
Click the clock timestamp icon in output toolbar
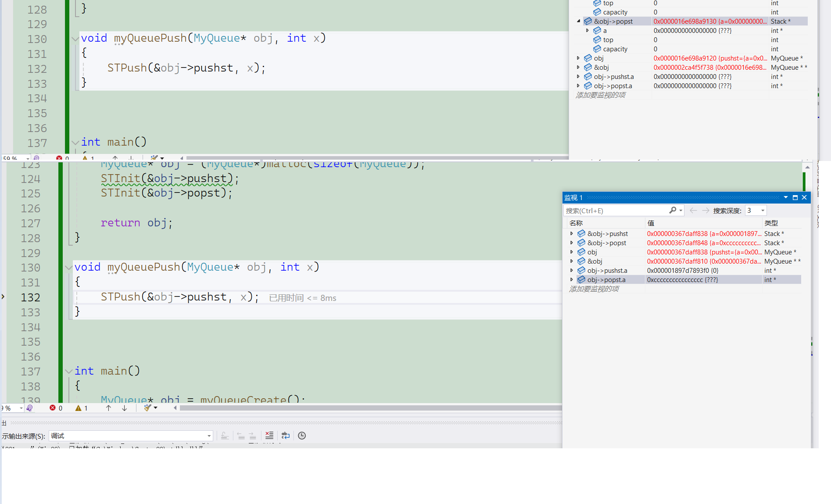click(x=302, y=436)
